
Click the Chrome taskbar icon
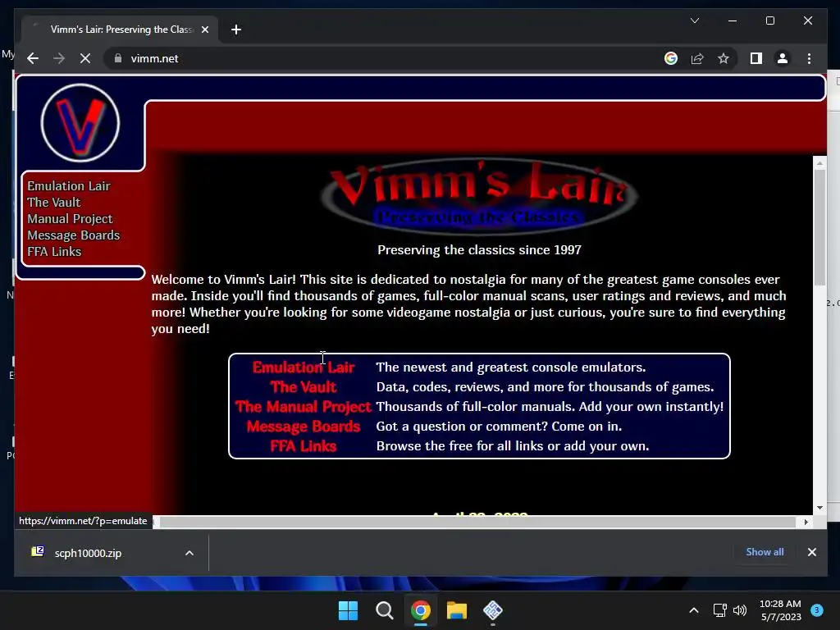(421, 610)
